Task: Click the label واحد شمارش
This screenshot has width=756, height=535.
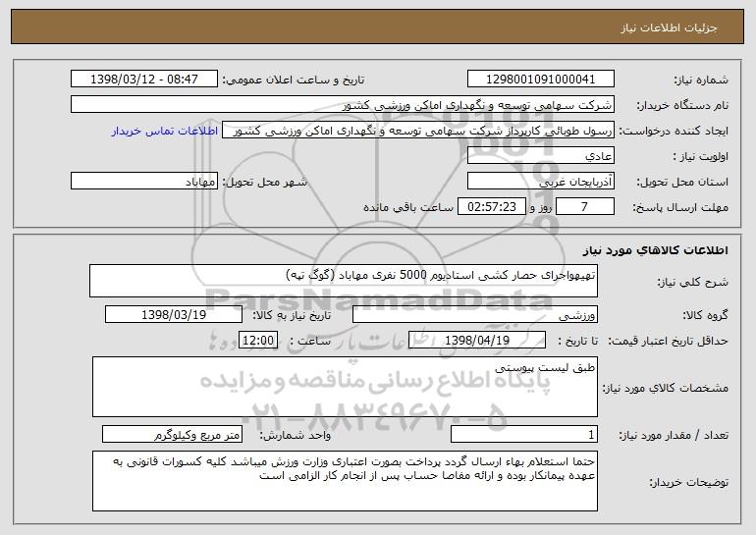Action: (296, 436)
